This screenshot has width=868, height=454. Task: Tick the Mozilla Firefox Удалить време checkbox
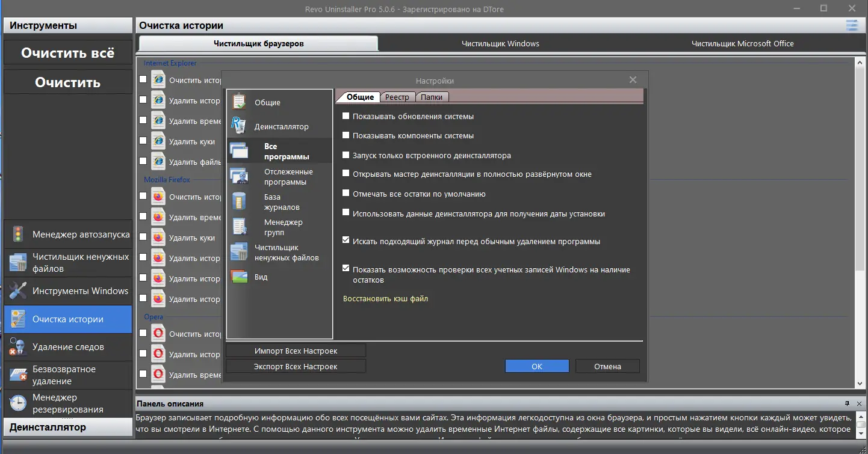tap(143, 216)
